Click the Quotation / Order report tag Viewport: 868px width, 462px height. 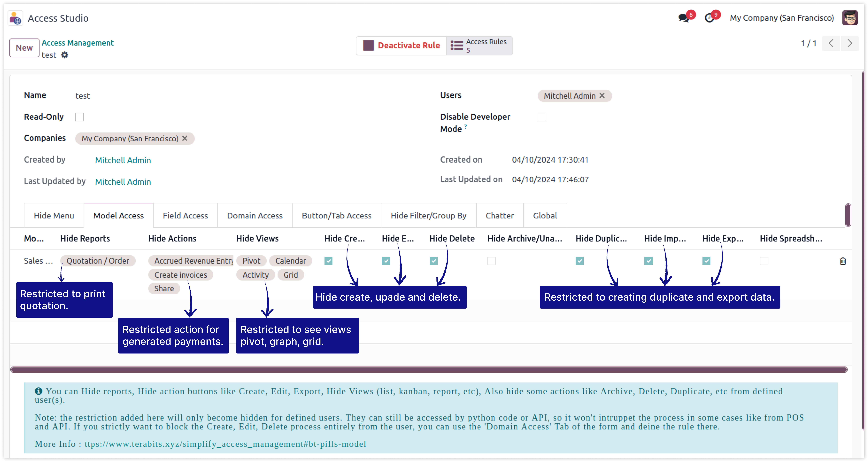pos(98,261)
